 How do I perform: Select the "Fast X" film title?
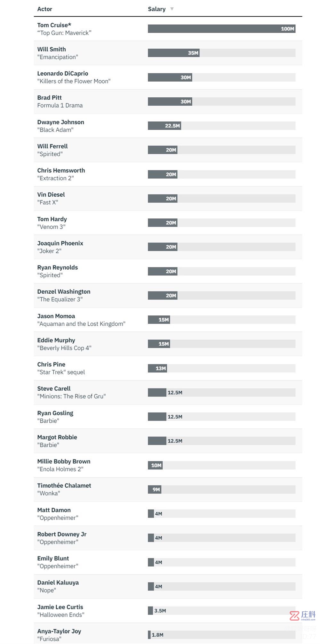(48, 202)
